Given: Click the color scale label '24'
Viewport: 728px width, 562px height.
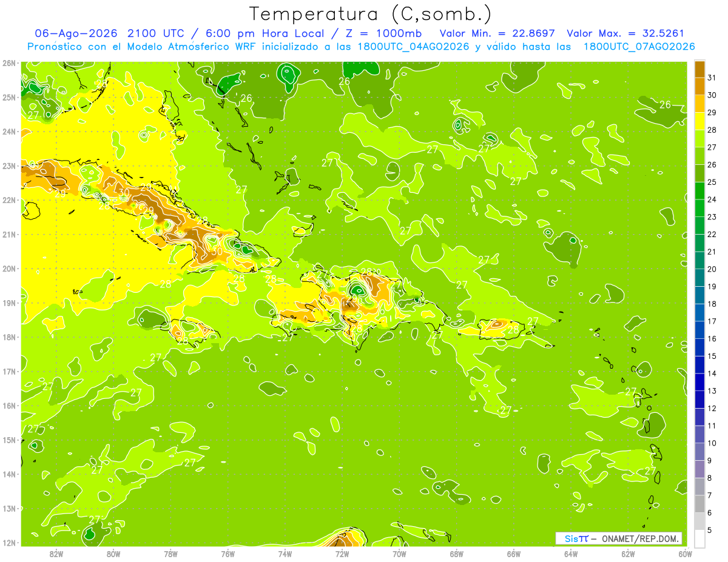Looking at the screenshot, I should (x=712, y=199).
